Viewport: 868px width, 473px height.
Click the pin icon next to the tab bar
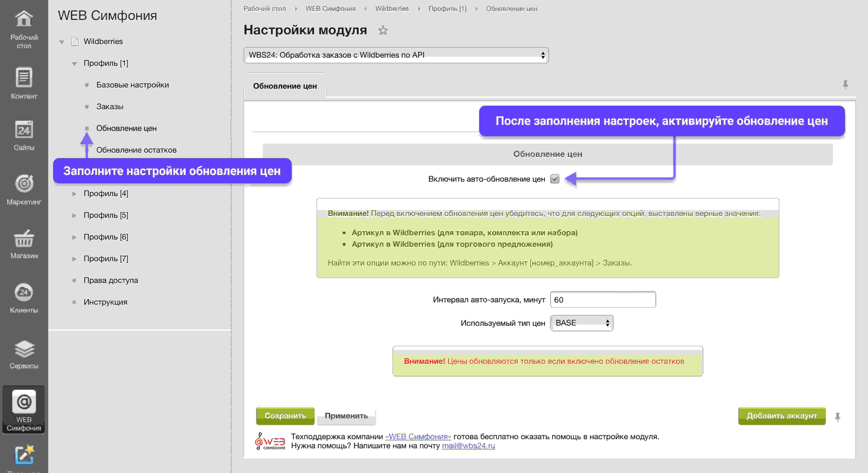pyautogui.click(x=845, y=84)
